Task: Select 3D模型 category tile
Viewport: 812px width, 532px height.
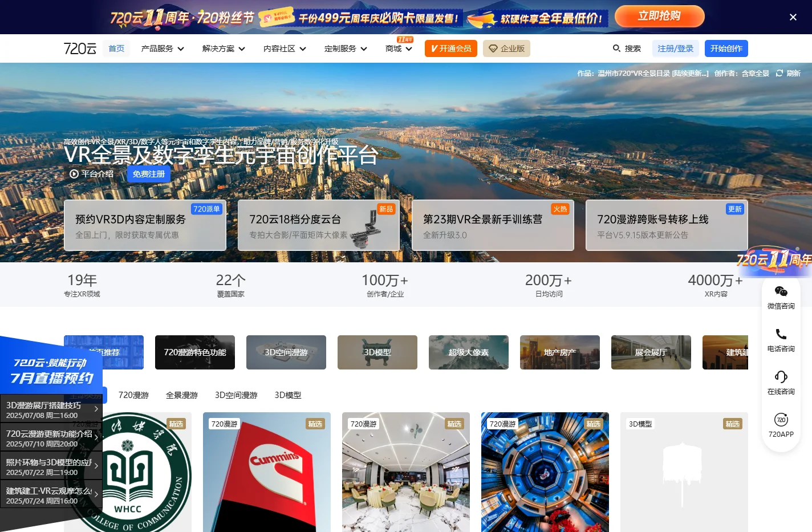Action: (x=377, y=352)
